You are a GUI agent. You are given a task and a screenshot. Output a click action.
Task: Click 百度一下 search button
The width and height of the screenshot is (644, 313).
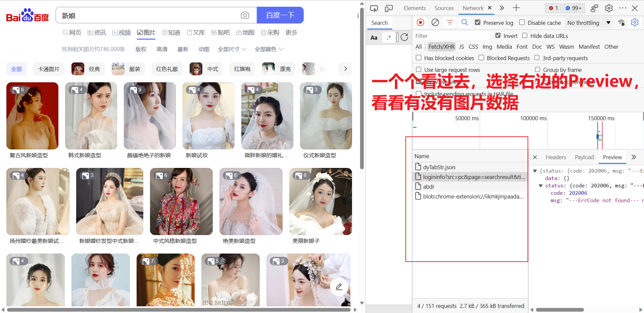pos(280,15)
